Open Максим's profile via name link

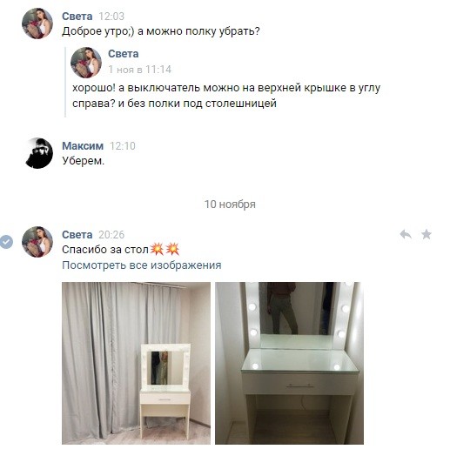coord(83,145)
